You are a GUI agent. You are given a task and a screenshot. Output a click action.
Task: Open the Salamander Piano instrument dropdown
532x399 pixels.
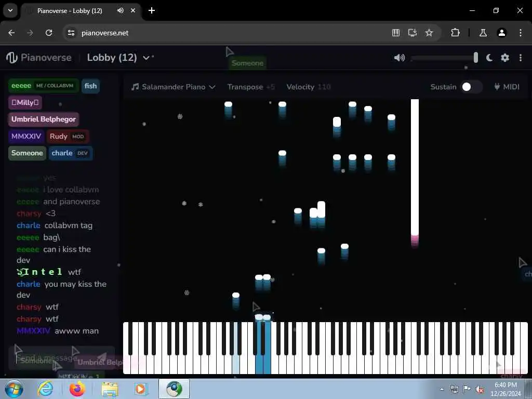[174, 87]
